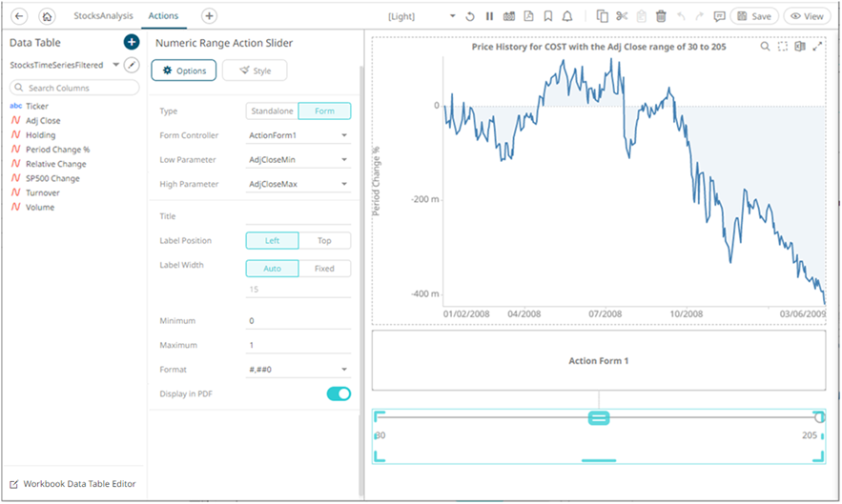Image resolution: width=842 pixels, height=504 pixels.
Task: Expand the Low Parameter dropdown
Action: (x=298, y=160)
